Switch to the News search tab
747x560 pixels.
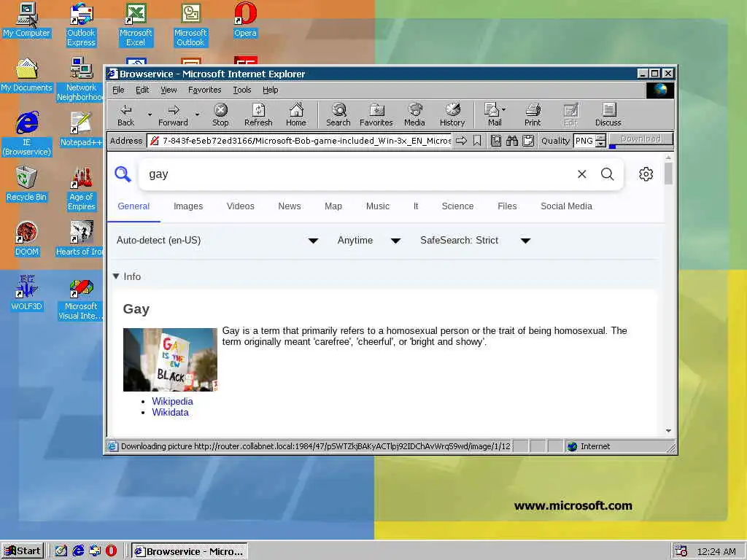coord(289,206)
